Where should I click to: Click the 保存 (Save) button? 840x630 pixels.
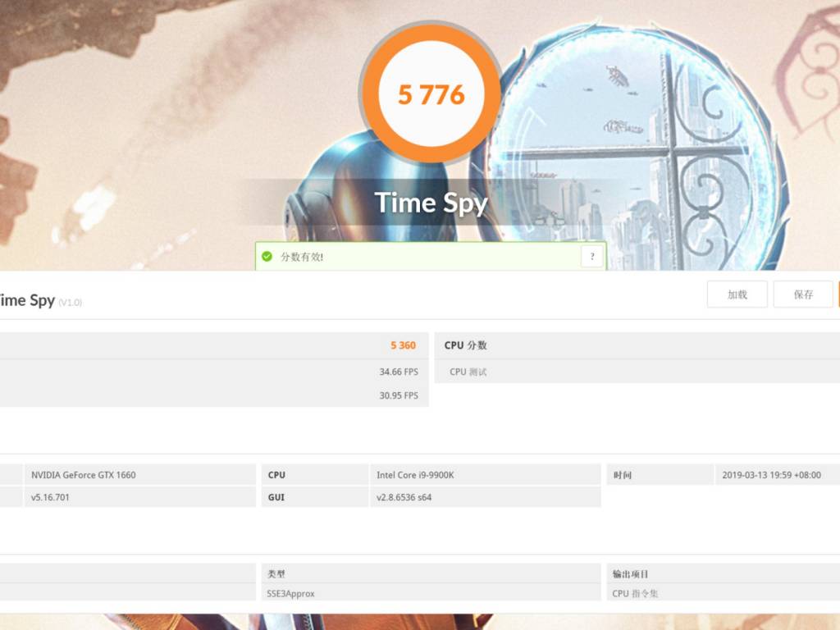[803, 294]
